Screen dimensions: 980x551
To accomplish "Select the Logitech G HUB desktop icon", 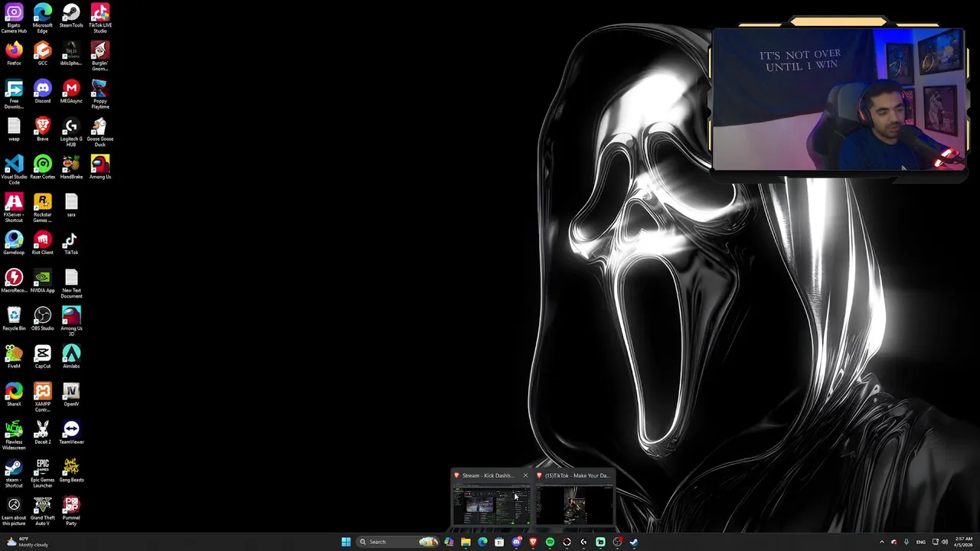I will click(71, 132).
